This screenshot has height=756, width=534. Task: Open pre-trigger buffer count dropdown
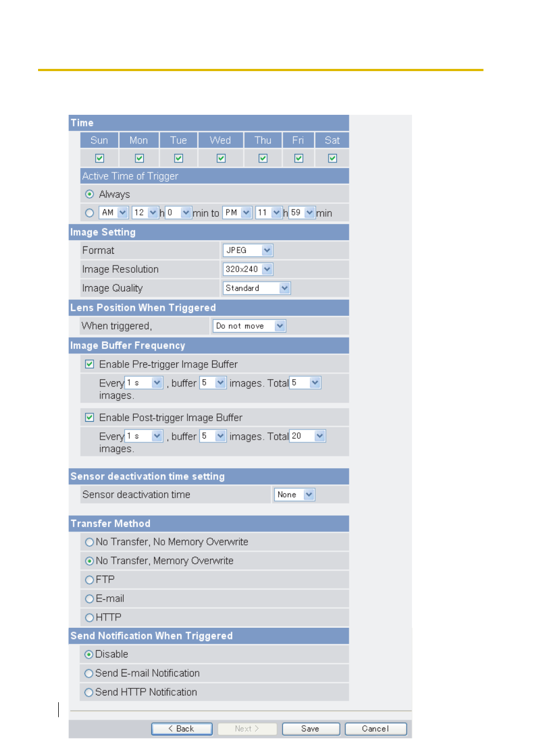[x=213, y=382]
